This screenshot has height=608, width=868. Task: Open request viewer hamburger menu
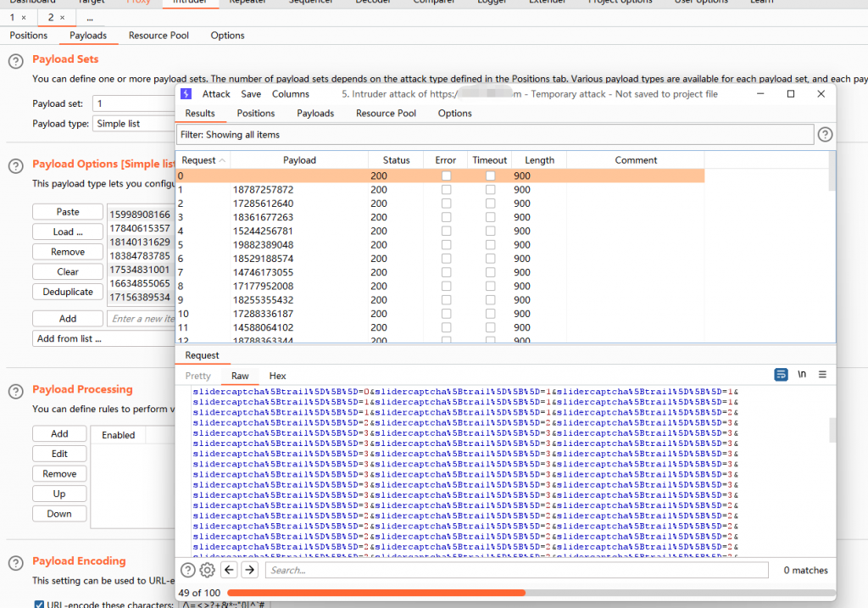(822, 375)
